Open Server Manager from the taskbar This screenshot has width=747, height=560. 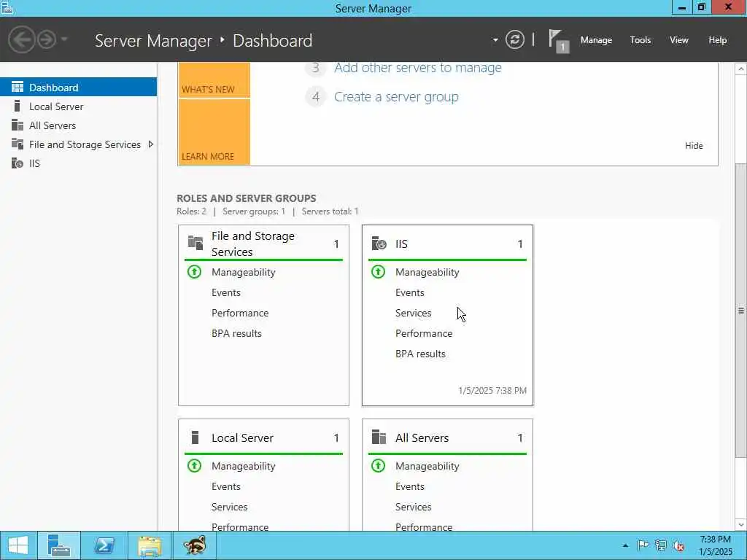pos(59,545)
